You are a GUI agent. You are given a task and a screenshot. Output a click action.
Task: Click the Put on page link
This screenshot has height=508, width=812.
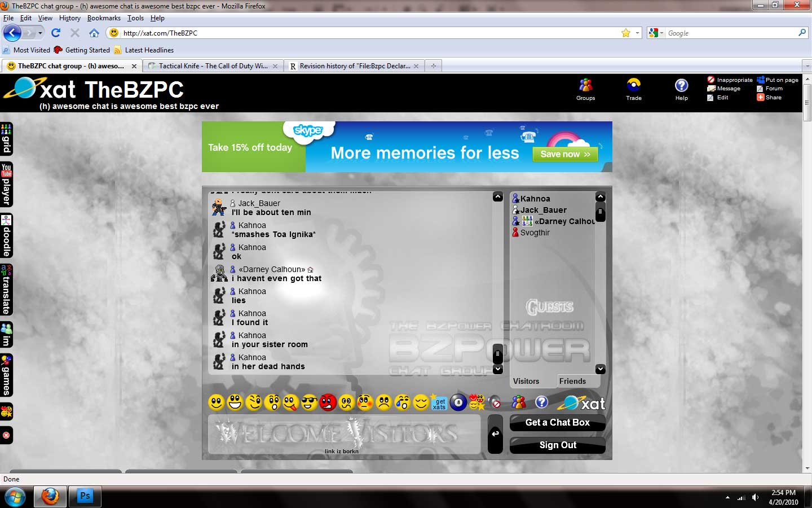[778, 80]
